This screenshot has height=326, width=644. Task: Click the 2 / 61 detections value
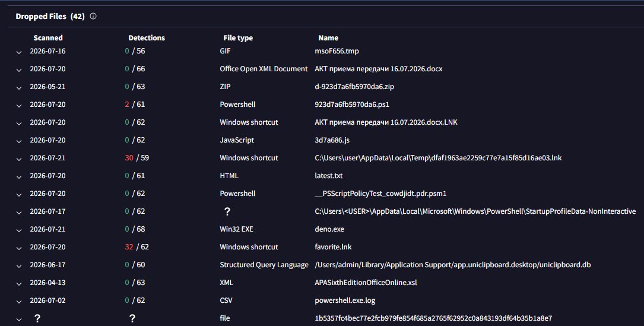pyautogui.click(x=135, y=105)
